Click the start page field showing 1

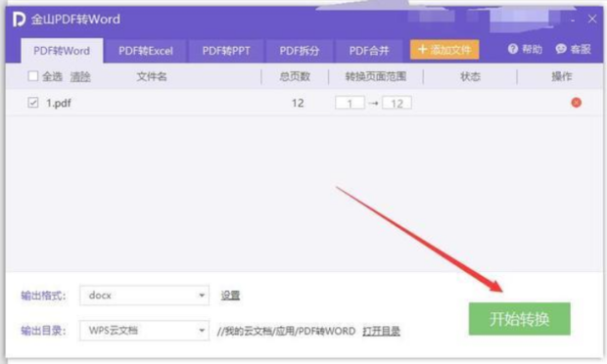click(350, 103)
